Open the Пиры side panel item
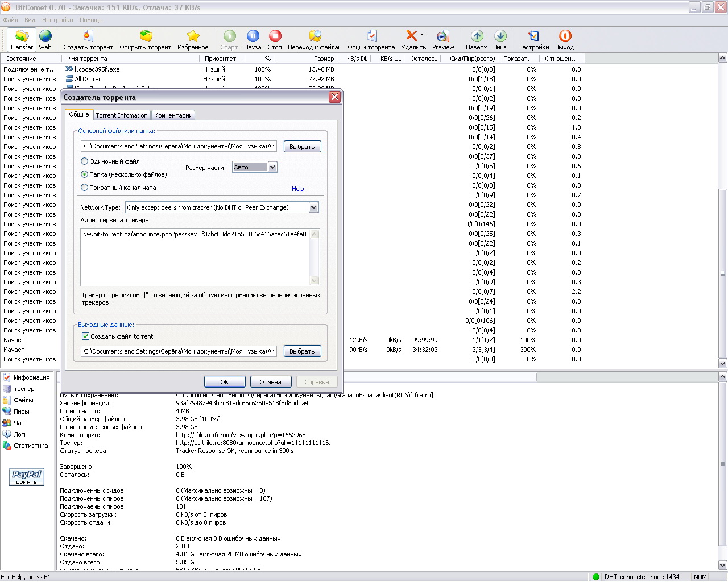 click(16, 411)
